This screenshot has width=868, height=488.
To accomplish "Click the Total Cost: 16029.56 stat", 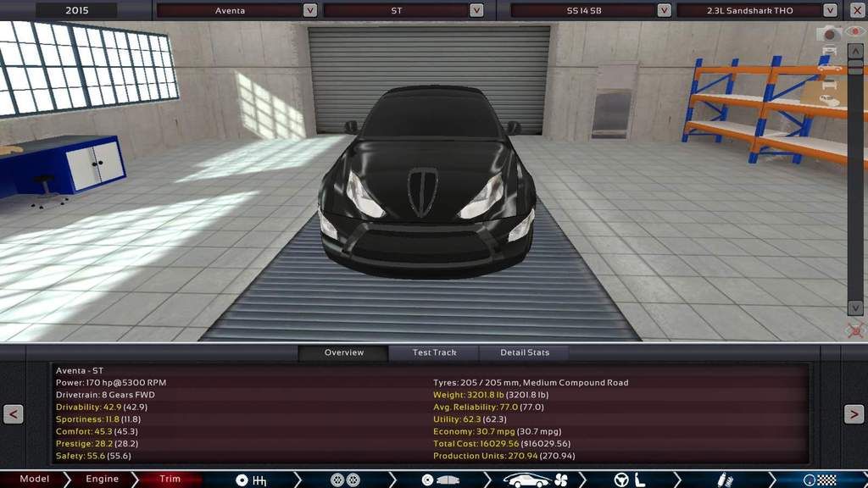I will click(x=502, y=444).
